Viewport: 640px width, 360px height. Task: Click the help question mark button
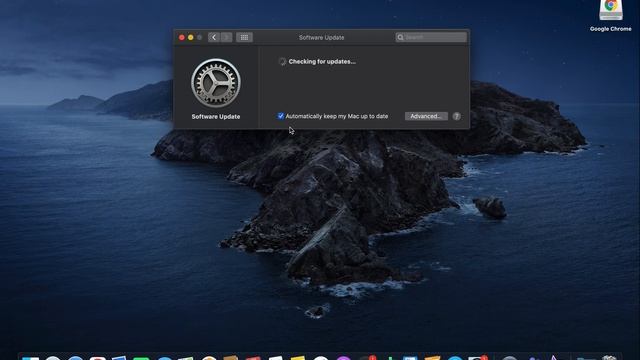pyautogui.click(x=456, y=116)
